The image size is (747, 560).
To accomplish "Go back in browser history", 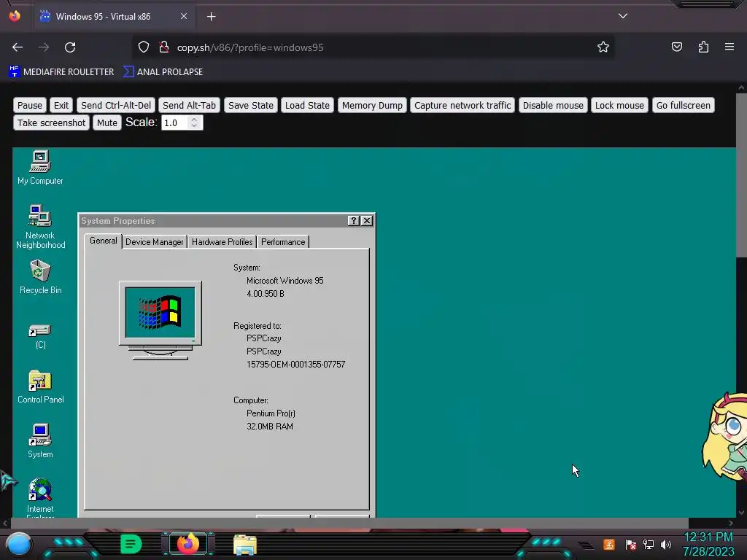I will (x=18, y=47).
